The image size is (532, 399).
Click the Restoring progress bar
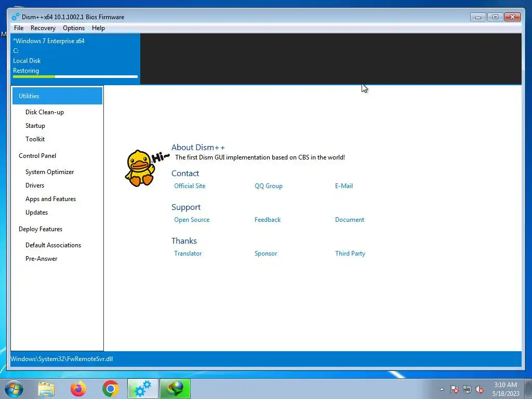pos(75,77)
